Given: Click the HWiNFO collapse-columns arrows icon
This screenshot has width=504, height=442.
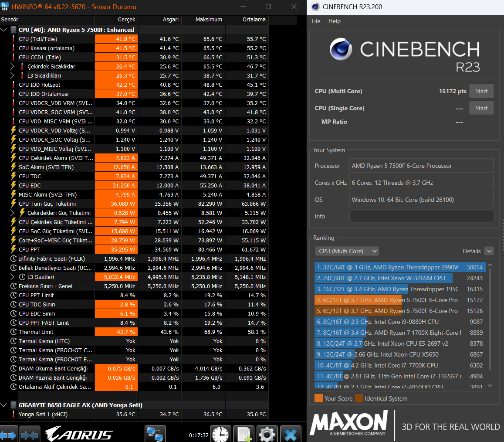Looking at the screenshot, I should pos(30,435).
